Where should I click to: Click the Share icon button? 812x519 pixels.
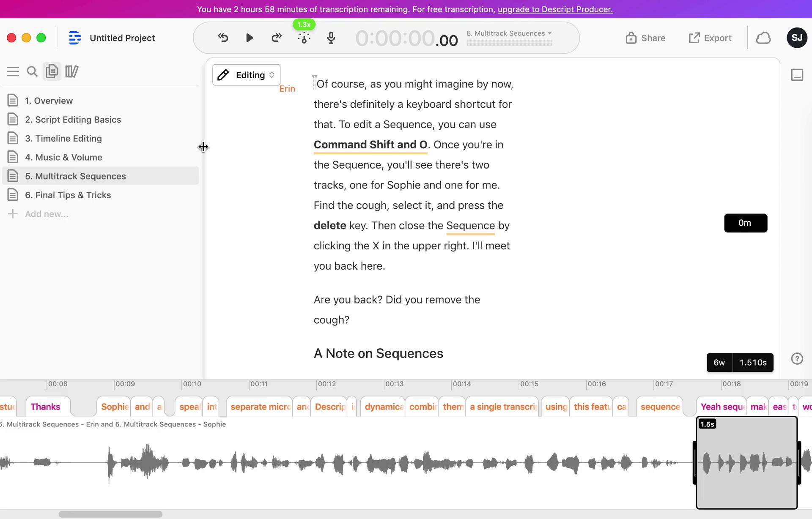tap(631, 37)
